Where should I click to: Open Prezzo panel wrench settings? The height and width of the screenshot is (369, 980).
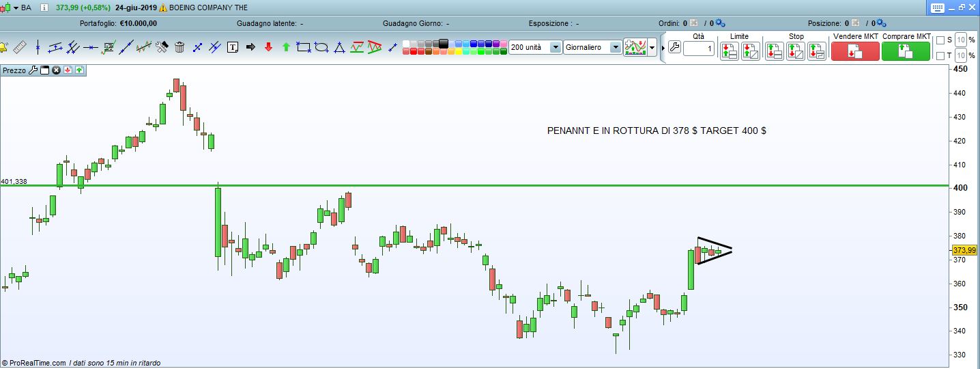click(33, 70)
